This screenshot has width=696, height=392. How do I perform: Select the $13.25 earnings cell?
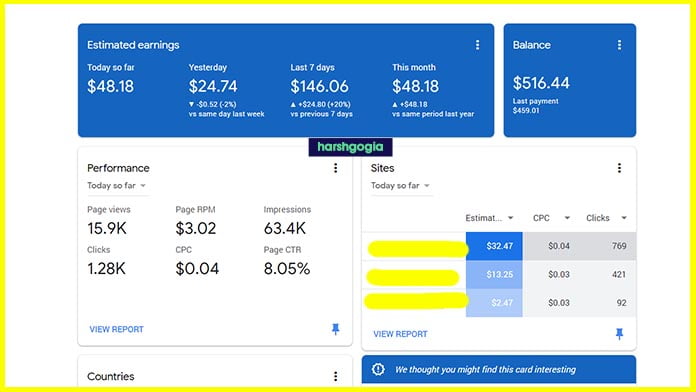tap(494, 274)
